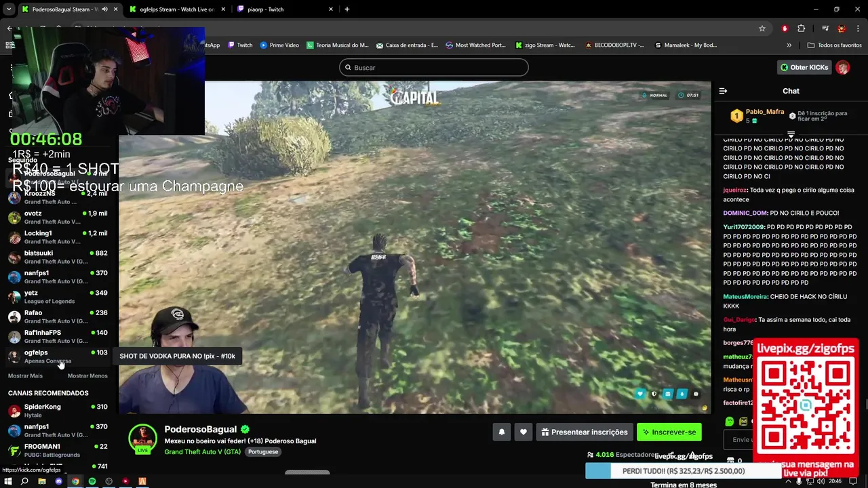Open the BECODOBOPE.TV bookmark
868x488 pixels.
click(x=615, y=45)
